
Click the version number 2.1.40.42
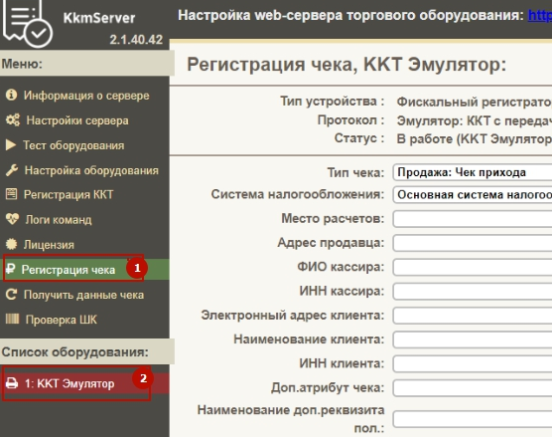[x=136, y=39]
